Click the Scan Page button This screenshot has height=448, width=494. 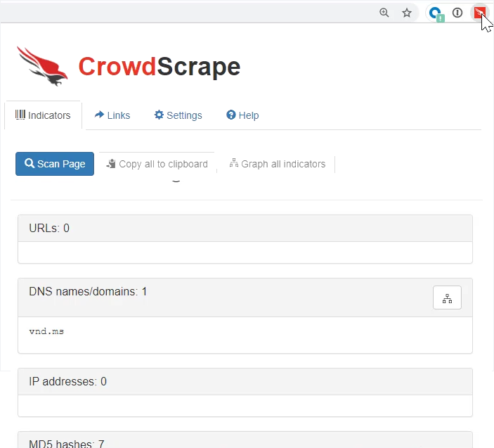pos(55,164)
